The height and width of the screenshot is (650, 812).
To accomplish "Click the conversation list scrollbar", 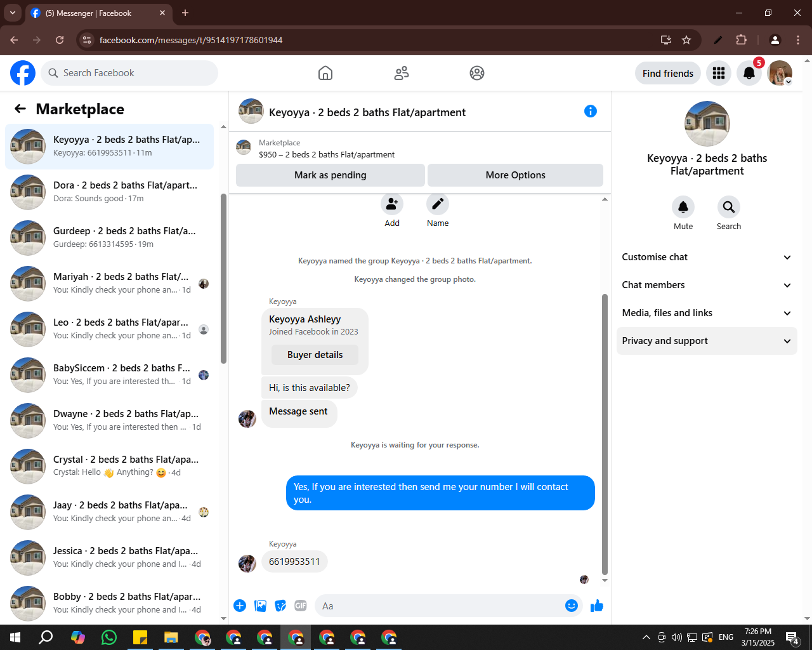I will [x=223, y=279].
